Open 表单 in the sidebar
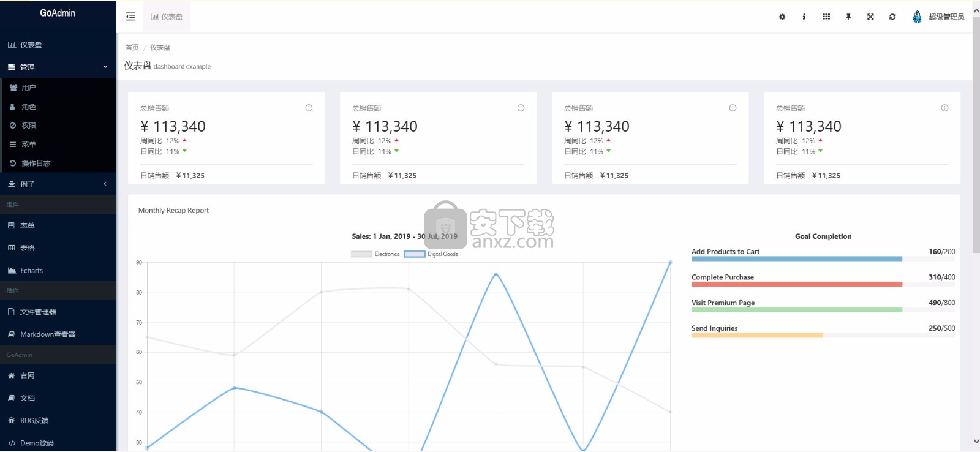Image resolution: width=980 pixels, height=452 pixels. coord(58,225)
